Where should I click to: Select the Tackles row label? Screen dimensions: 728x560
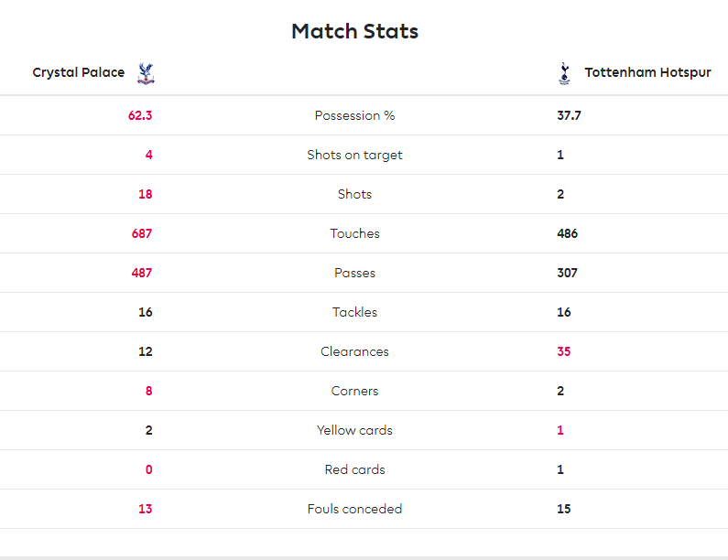(x=354, y=312)
